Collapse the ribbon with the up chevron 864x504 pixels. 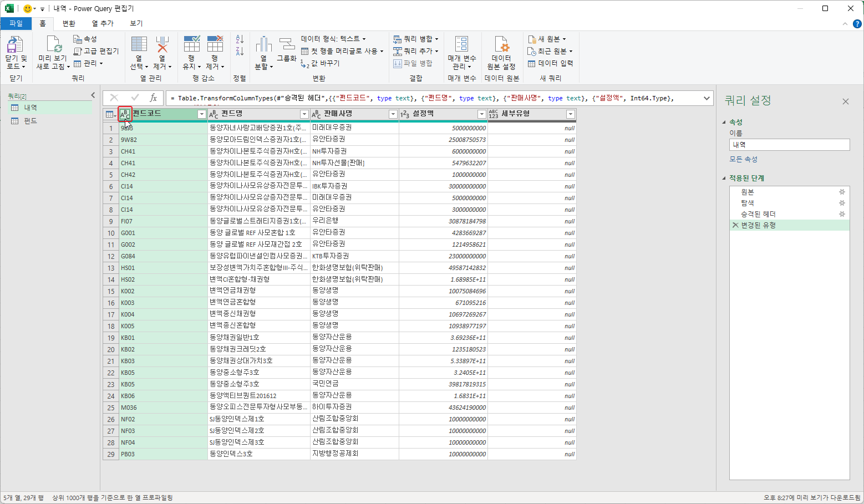point(845,24)
